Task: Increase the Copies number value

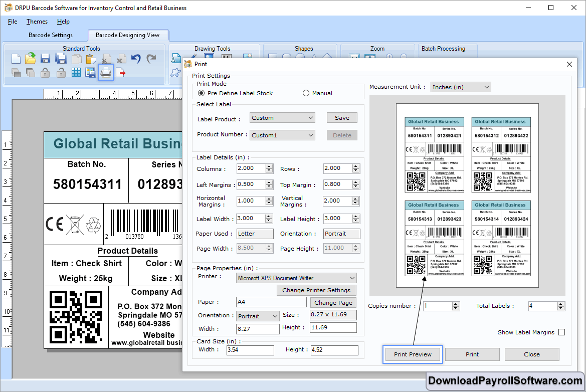Action: pyautogui.click(x=456, y=304)
